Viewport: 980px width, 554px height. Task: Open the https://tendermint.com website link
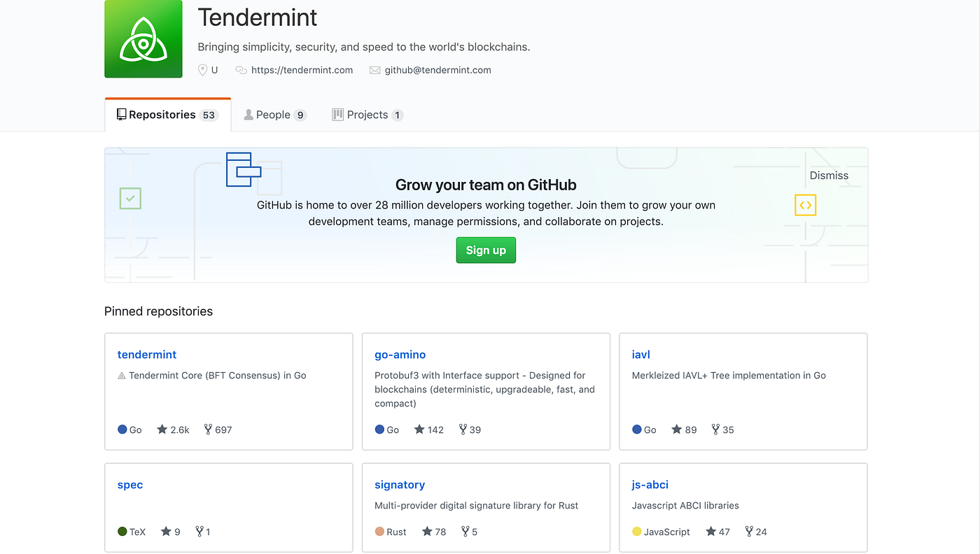302,70
